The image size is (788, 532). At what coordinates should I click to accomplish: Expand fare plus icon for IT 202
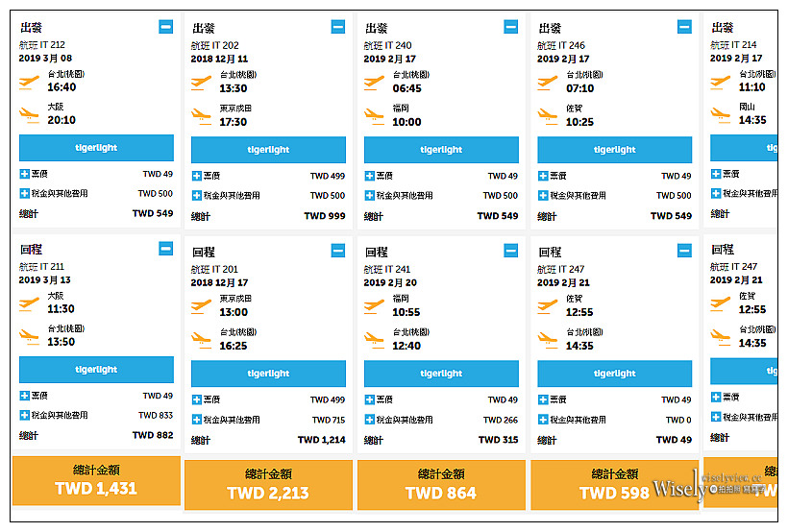point(196,176)
